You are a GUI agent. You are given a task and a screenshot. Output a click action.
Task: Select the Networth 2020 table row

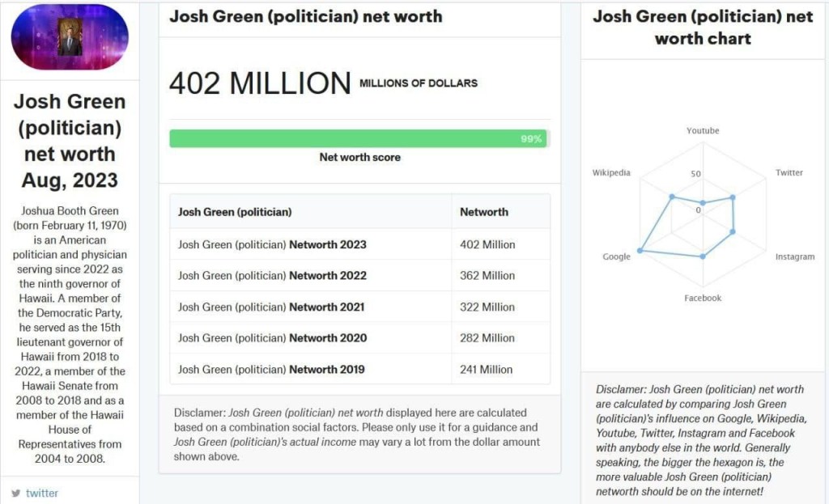pyautogui.click(x=359, y=338)
